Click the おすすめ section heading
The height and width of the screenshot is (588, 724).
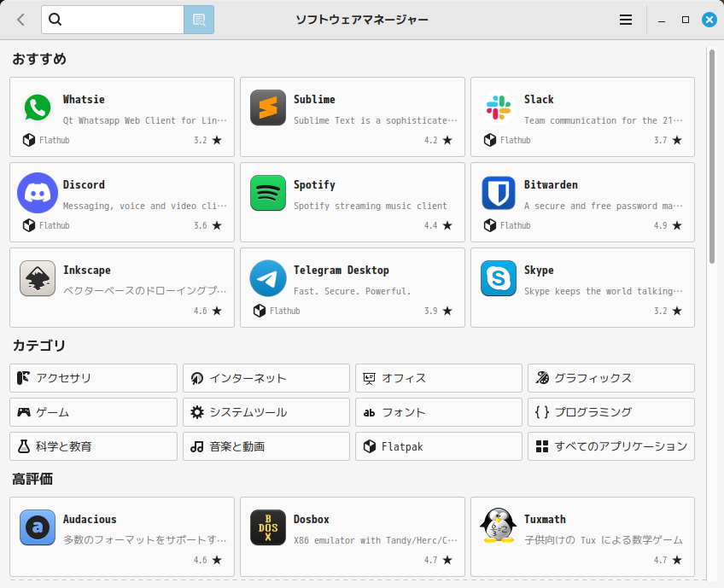pyautogui.click(x=39, y=59)
